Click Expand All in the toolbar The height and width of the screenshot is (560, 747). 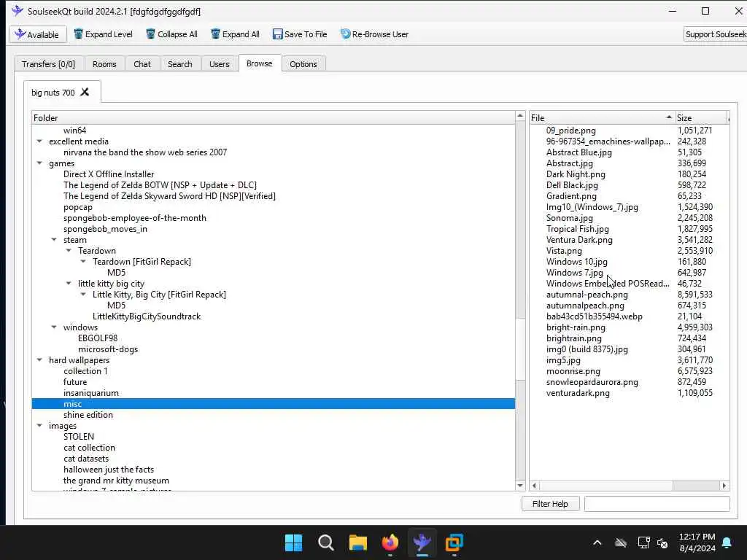point(236,34)
